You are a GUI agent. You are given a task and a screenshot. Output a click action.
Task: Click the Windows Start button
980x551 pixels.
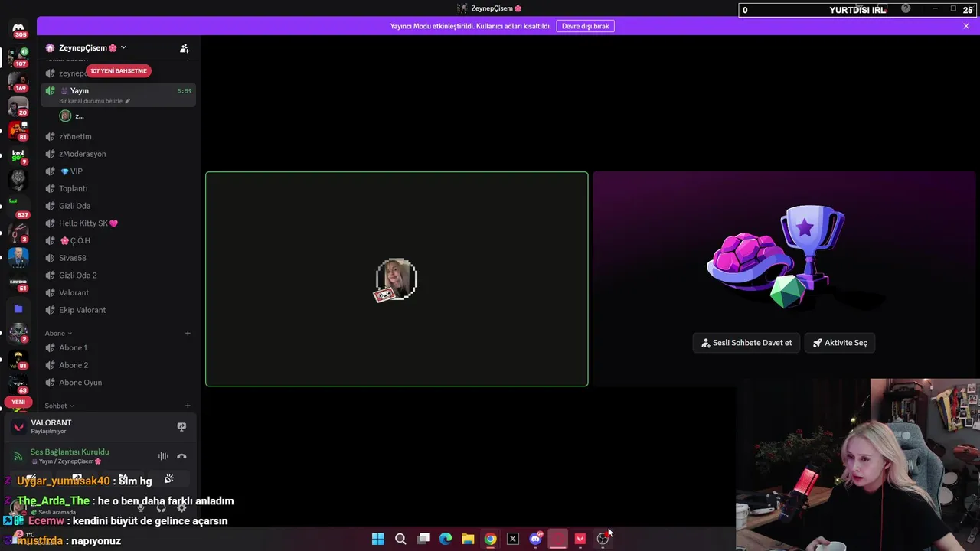377,539
